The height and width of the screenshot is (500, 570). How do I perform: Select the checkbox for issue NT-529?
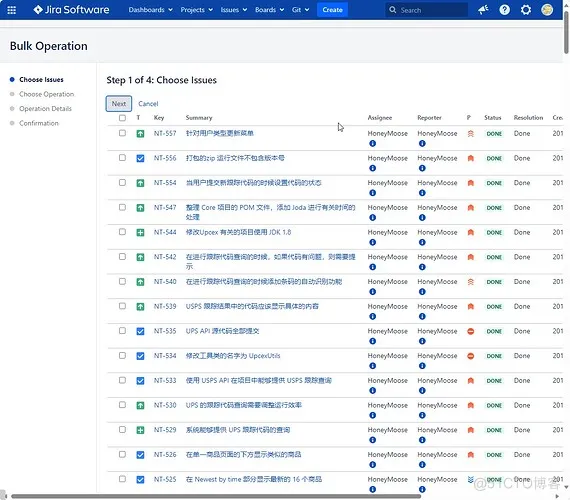[x=123, y=430]
